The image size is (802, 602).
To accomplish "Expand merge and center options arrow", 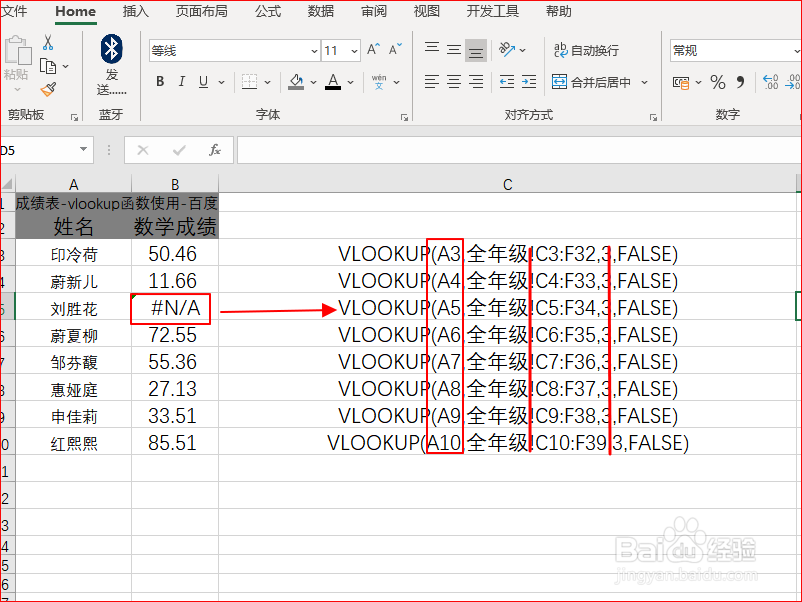I will [x=644, y=82].
